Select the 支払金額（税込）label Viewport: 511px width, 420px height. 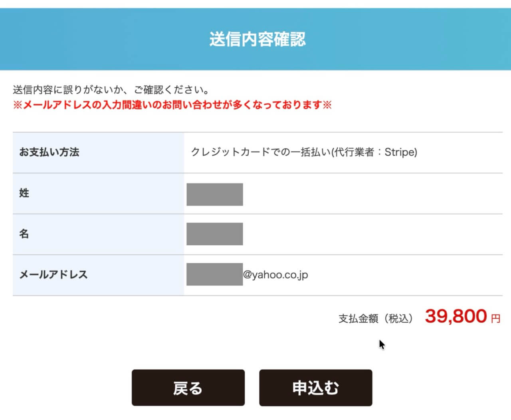pos(375,318)
